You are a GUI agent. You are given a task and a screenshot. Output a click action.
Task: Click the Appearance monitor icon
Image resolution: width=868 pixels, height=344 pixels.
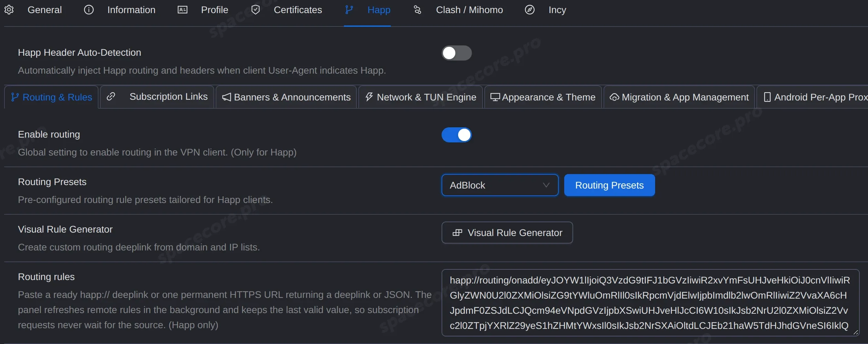pos(495,97)
